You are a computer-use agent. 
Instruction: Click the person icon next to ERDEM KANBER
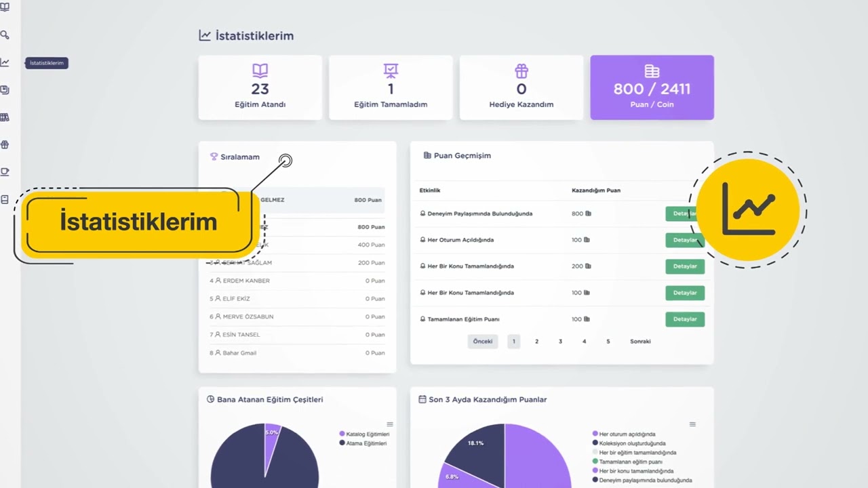[218, 281]
